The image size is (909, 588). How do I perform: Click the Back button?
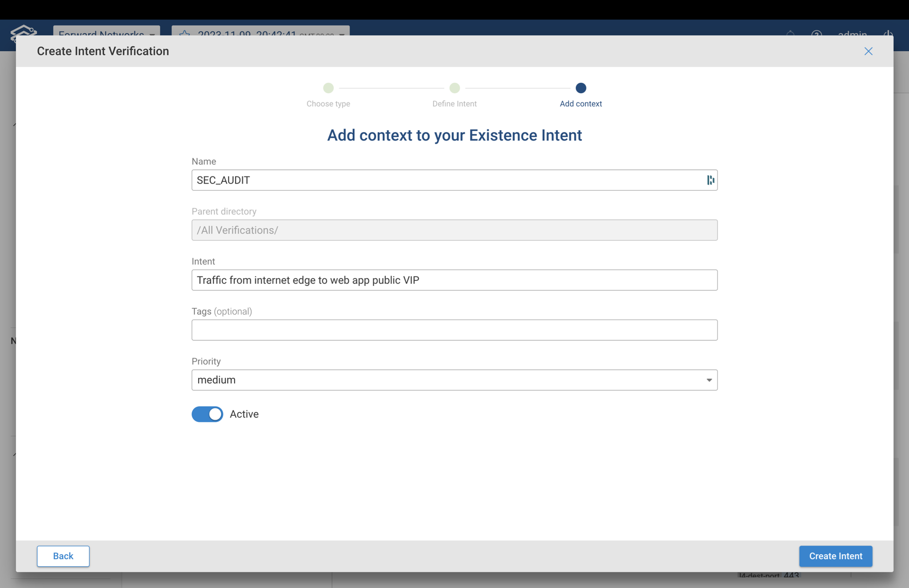pos(63,556)
